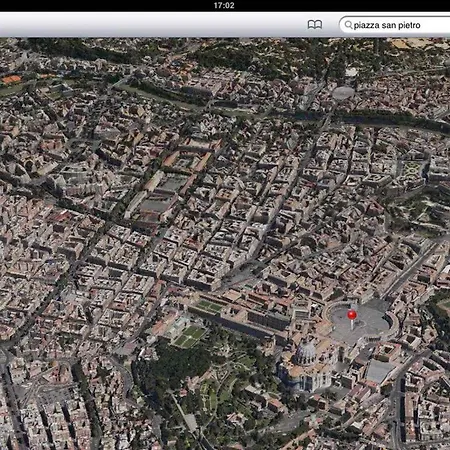
Task: Tap the formal patterned garden near the river
Action: pyautogui.click(x=412, y=169)
